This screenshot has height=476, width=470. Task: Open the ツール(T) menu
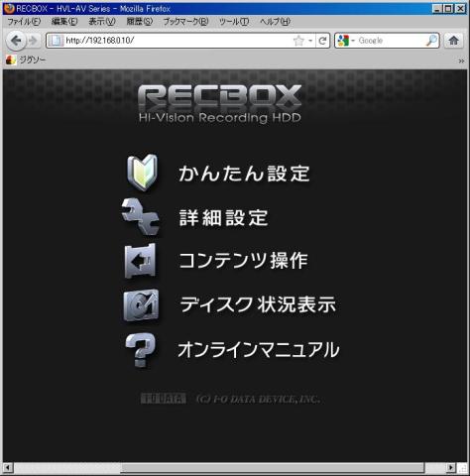point(234,22)
